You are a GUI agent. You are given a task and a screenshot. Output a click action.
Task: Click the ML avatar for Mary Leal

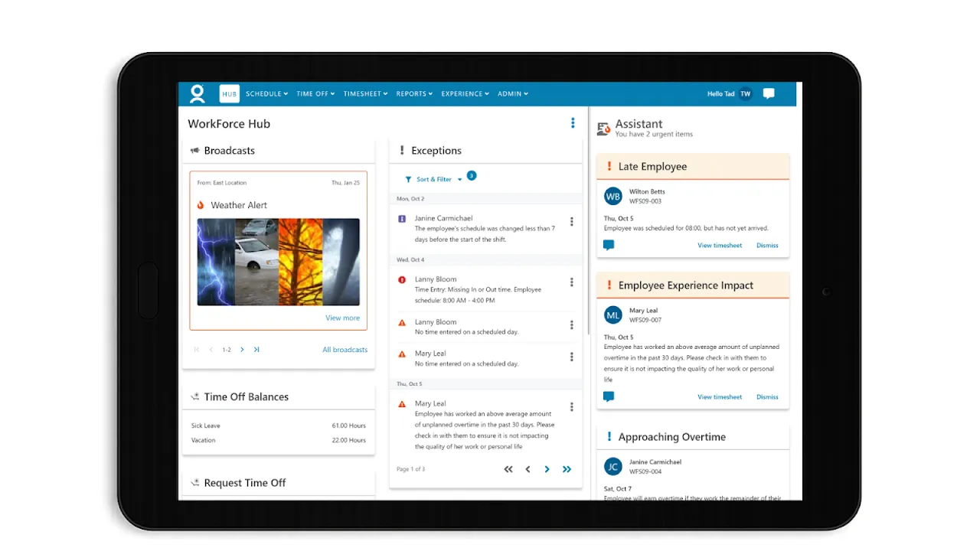coord(613,315)
